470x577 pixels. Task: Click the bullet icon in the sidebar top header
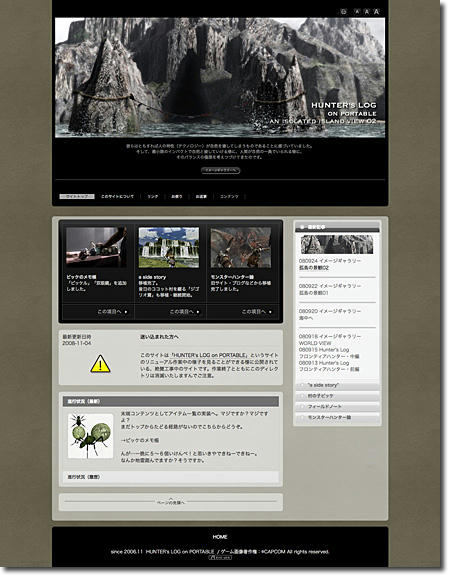point(302,227)
